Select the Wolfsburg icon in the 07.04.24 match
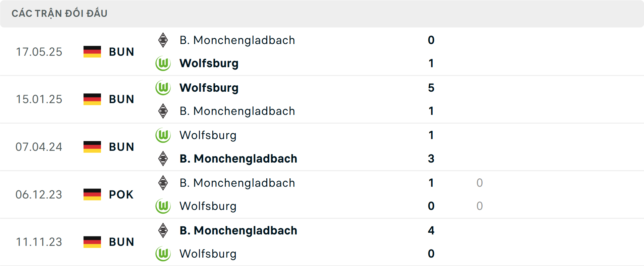This screenshot has height=266, width=644. 163,135
